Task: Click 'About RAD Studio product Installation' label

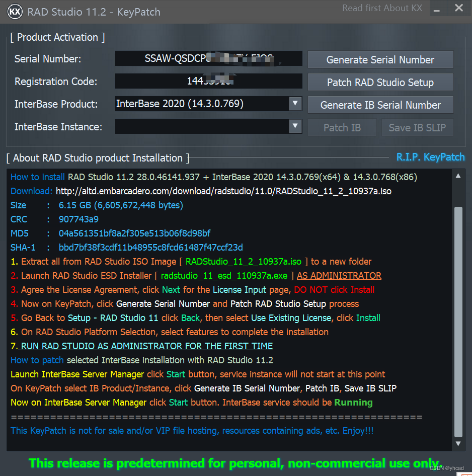Action: pyautogui.click(x=98, y=158)
